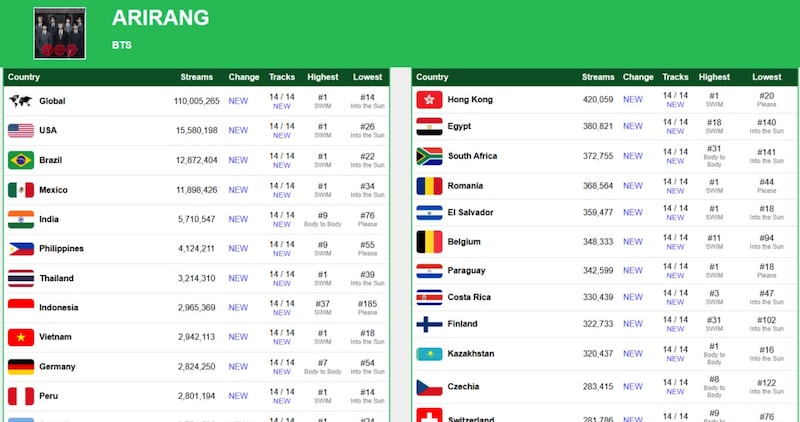Viewport: 800px width, 422px height.
Task: Click the Global world map icon
Action: pyautogui.click(x=20, y=101)
